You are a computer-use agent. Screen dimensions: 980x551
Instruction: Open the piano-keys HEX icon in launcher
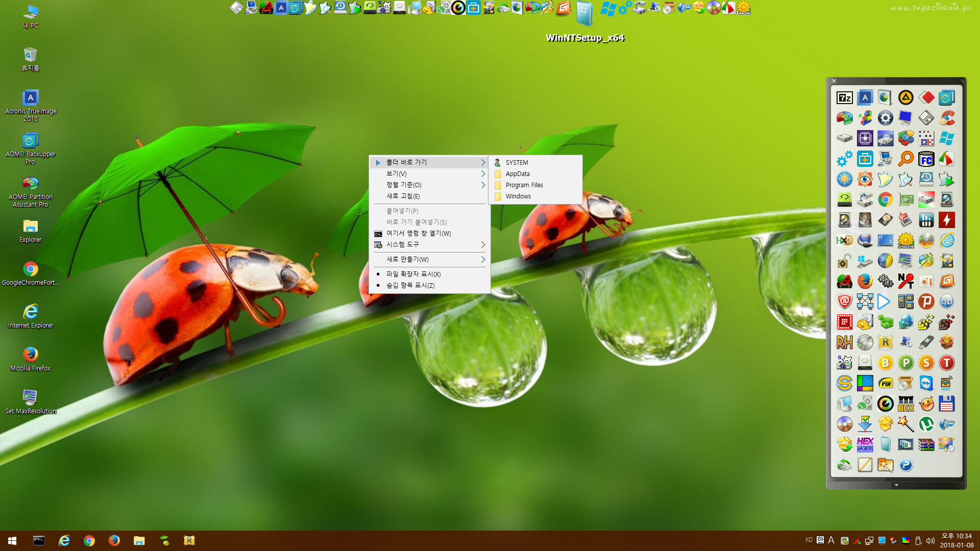905,404
